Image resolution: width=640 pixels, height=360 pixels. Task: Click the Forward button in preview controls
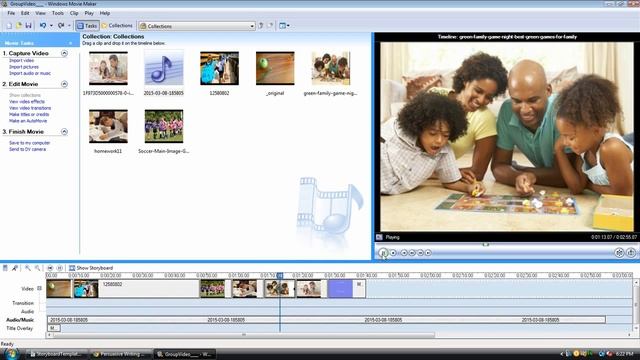click(428, 253)
